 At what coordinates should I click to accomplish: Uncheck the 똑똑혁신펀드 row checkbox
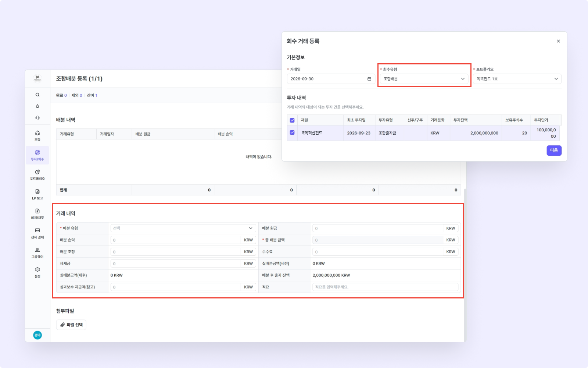[x=292, y=132]
